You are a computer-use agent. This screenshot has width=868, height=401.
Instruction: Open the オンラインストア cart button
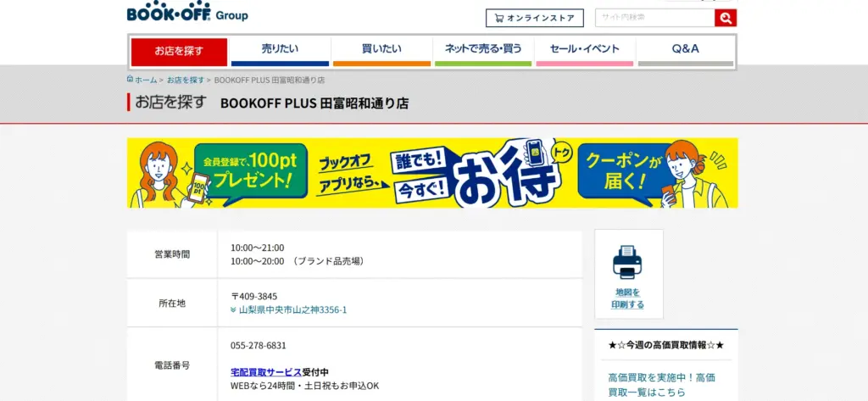coord(535,18)
